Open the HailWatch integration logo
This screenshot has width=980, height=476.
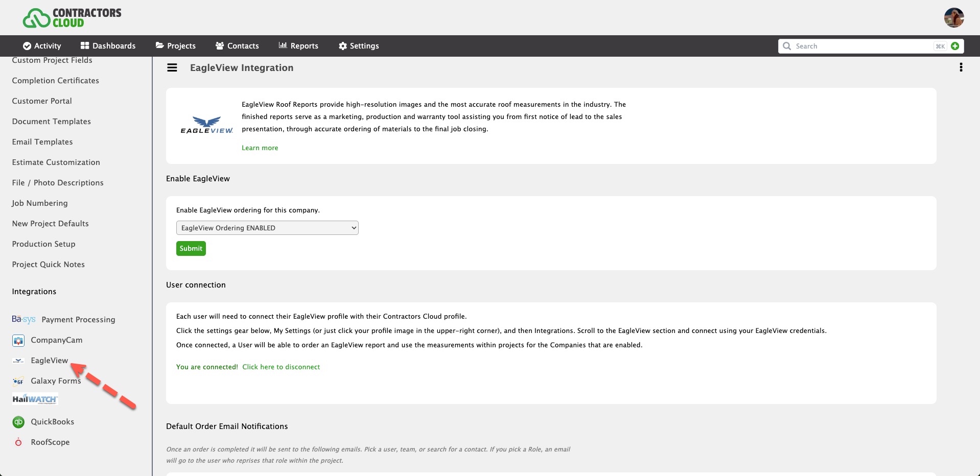click(35, 399)
